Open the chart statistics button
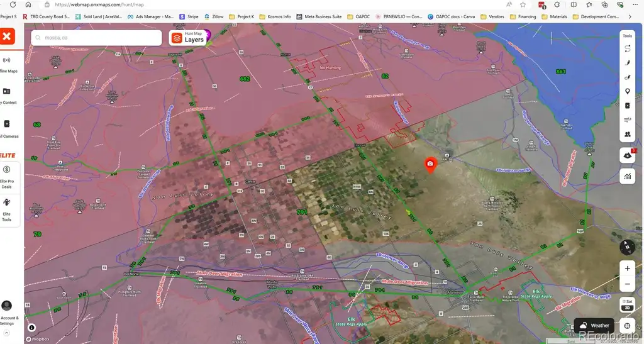 pos(627,177)
